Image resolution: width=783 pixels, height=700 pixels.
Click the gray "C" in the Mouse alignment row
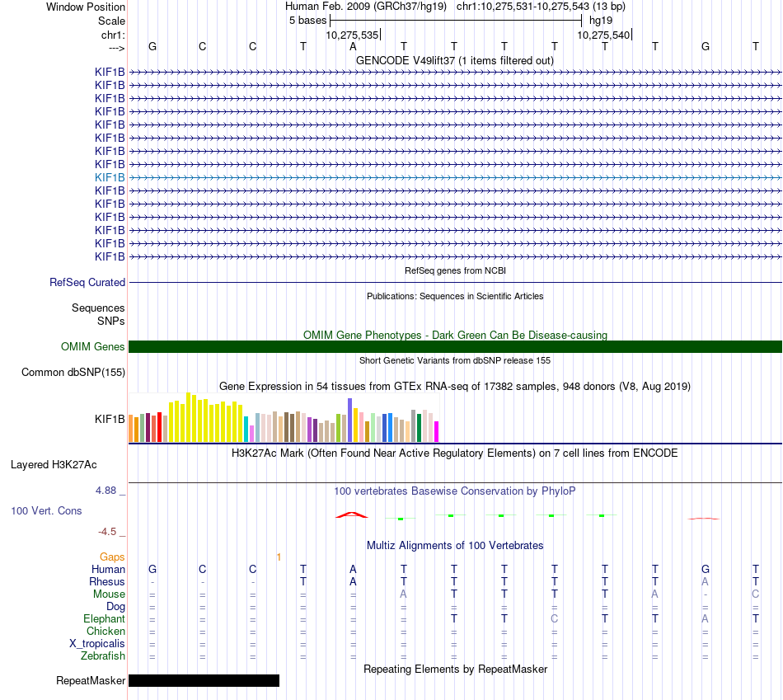click(756, 594)
